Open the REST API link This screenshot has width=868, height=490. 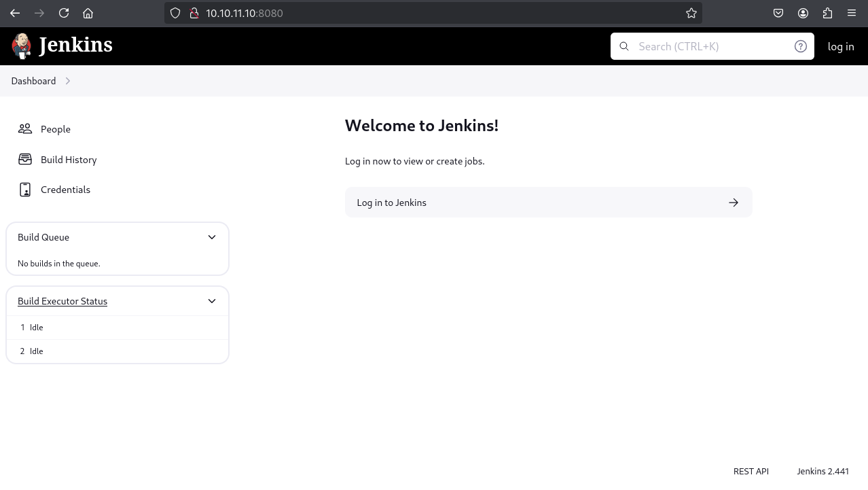pyautogui.click(x=751, y=471)
